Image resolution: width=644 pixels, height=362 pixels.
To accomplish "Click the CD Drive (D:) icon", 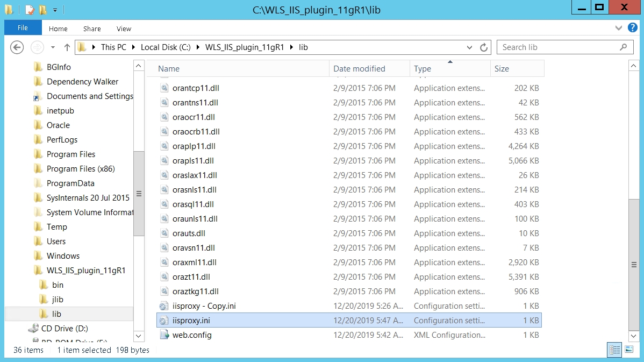I will click(x=33, y=329).
